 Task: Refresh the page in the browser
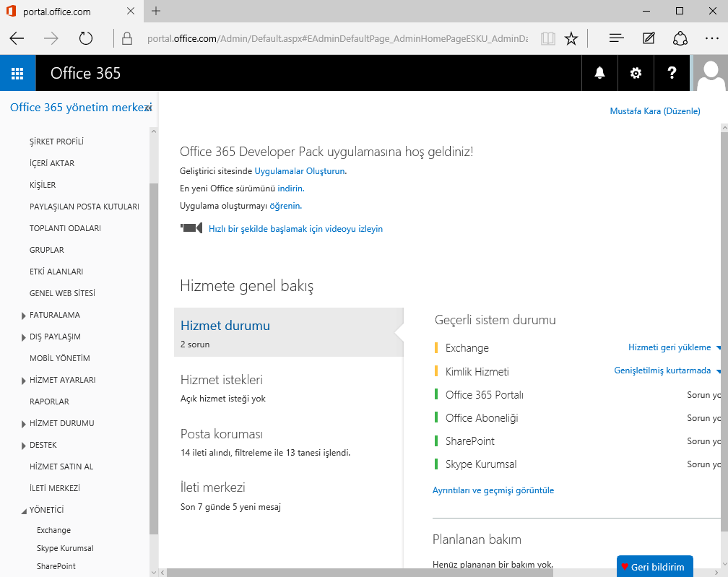click(86, 38)
